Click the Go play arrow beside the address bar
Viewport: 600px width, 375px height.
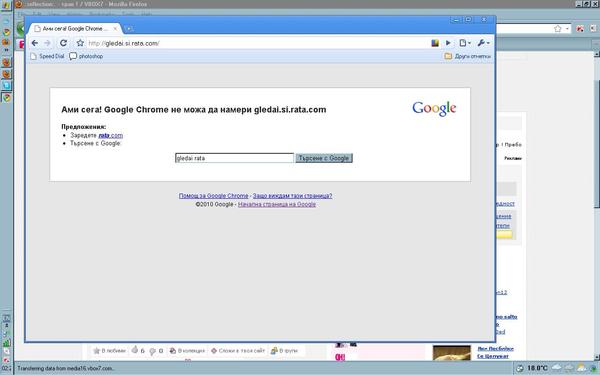click(x=448, y=43)
